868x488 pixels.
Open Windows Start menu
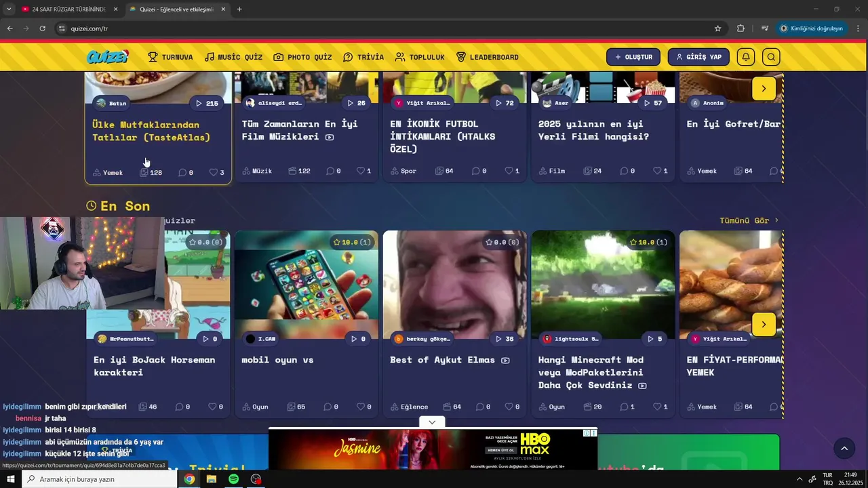click(11, 479)
